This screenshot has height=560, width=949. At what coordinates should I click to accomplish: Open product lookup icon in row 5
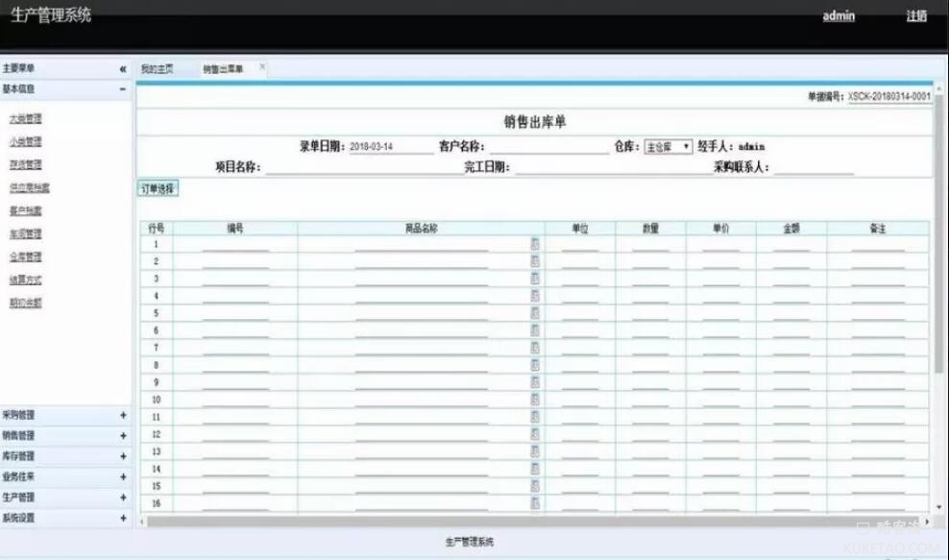[x=535, y=313]
